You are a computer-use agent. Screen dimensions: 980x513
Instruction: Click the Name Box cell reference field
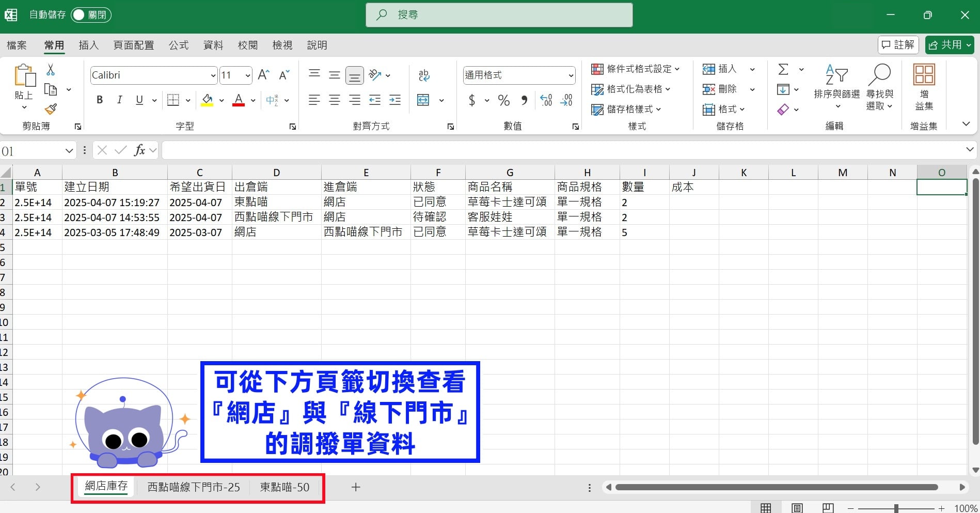point(32,151)
